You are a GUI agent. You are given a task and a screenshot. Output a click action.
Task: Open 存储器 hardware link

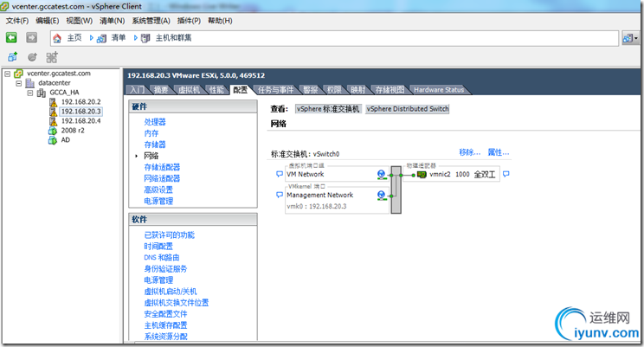155,145
